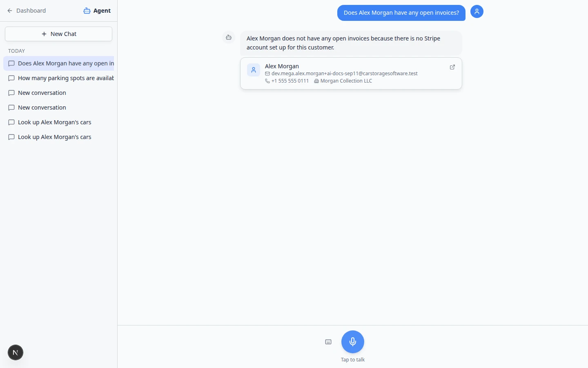Click the Agent robot icon

point(87,11)
